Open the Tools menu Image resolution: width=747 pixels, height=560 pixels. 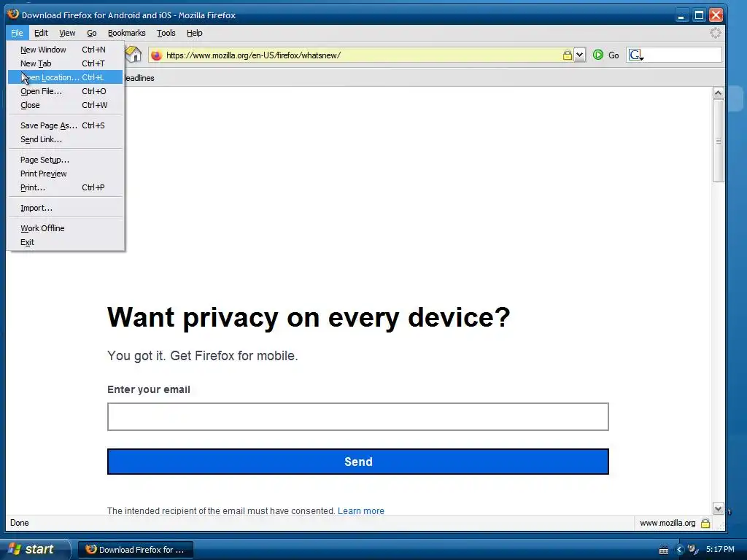point(166,33)
